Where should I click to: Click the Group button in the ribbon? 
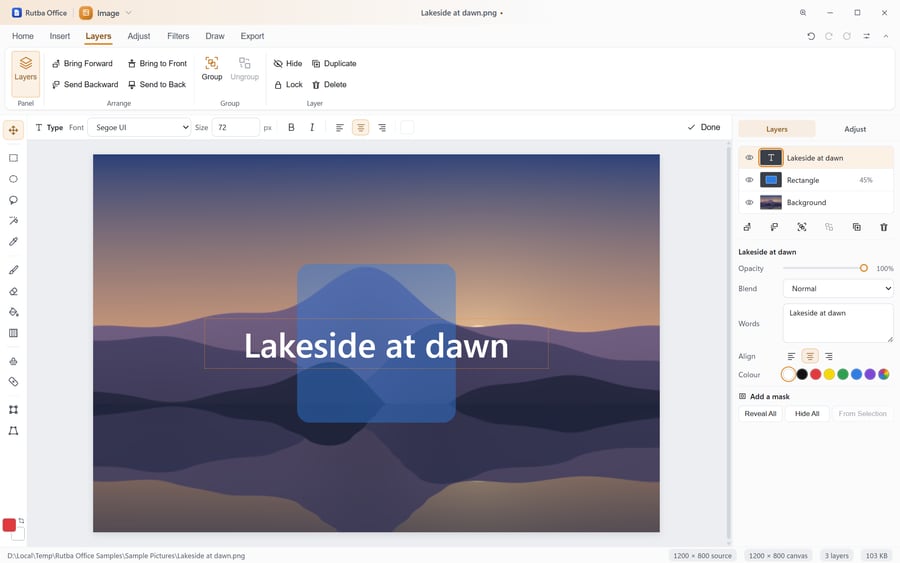coord(212,69)
